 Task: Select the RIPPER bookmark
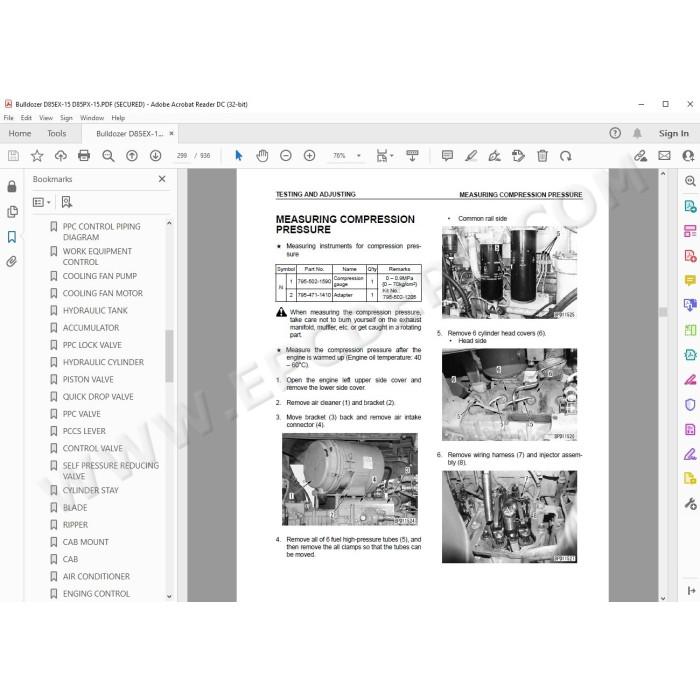pos(75,525)
